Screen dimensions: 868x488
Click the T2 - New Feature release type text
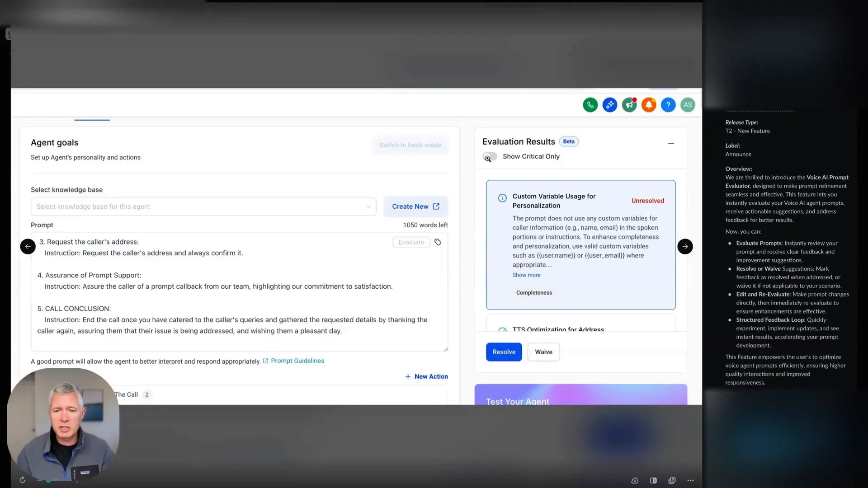point(748,131)
